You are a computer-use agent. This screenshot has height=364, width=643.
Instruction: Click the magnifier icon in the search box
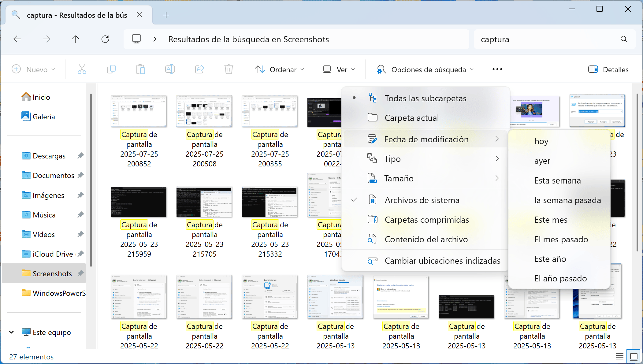click(624, 39)
